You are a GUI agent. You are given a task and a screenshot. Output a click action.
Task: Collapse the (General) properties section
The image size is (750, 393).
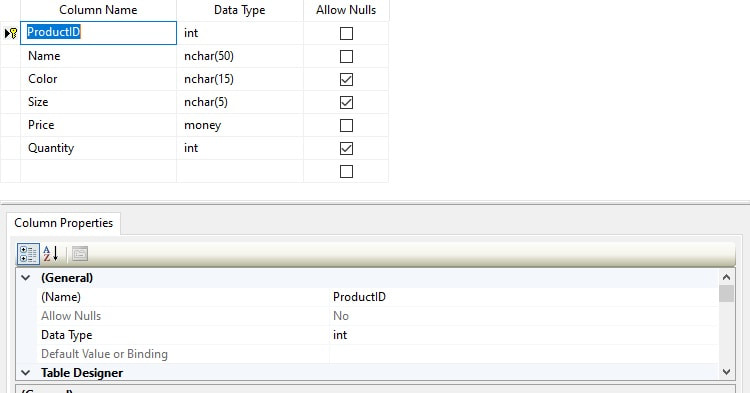[x=26, y=278]
